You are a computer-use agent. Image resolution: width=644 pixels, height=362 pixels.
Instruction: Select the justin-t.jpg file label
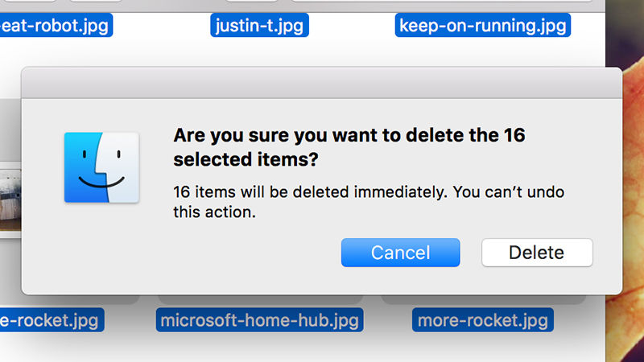click(x=259, y=26)
